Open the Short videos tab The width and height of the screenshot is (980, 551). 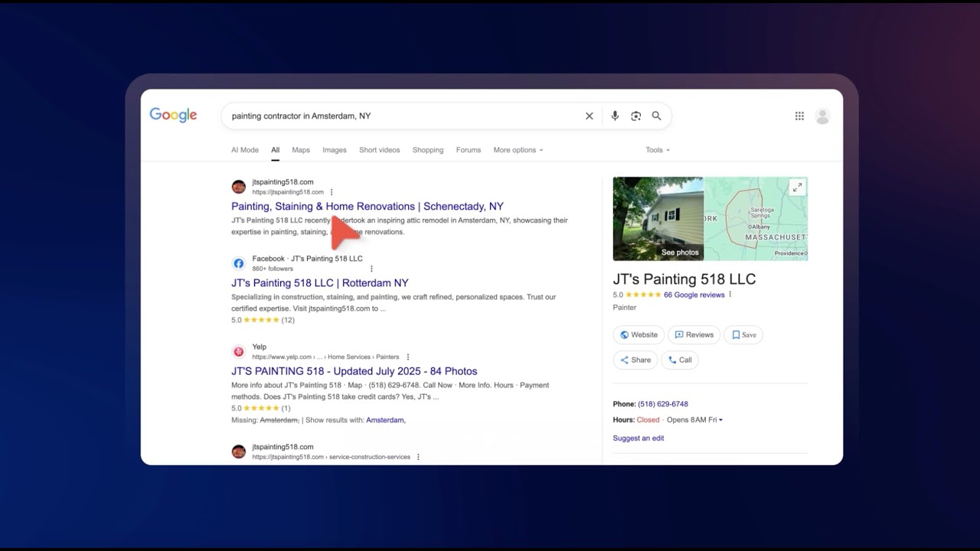(380, 150)
